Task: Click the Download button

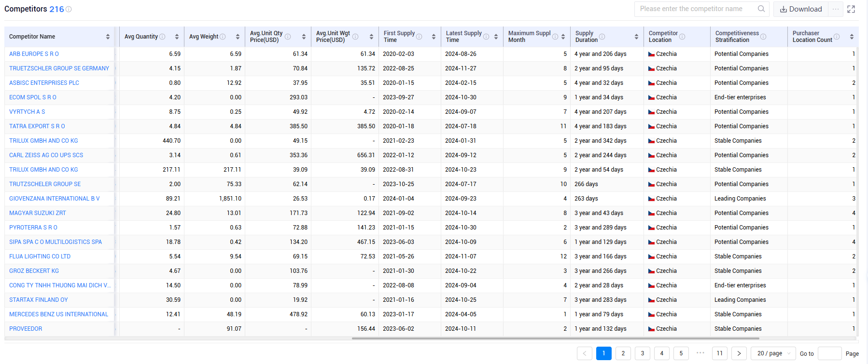Action: pyautogui.click(x=801, y=9)
